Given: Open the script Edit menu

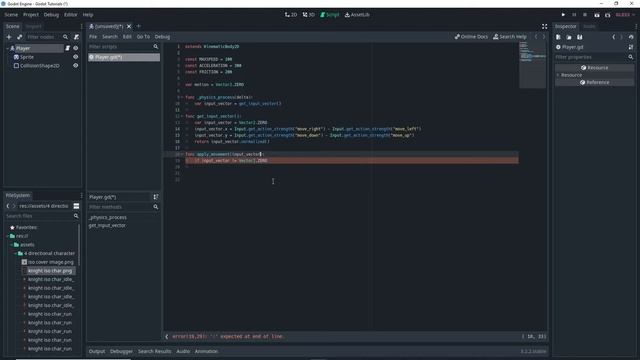Looking at the screenshot, I should click(127, 37).
